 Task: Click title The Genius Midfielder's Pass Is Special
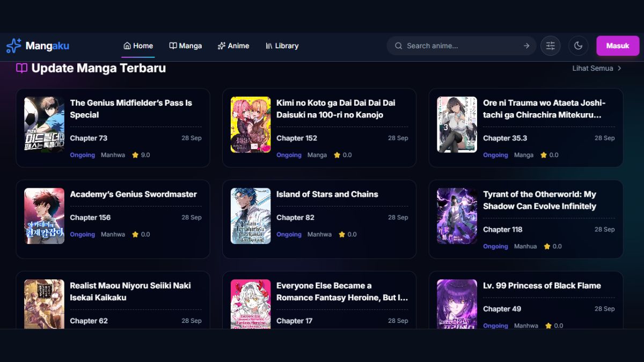131,109
